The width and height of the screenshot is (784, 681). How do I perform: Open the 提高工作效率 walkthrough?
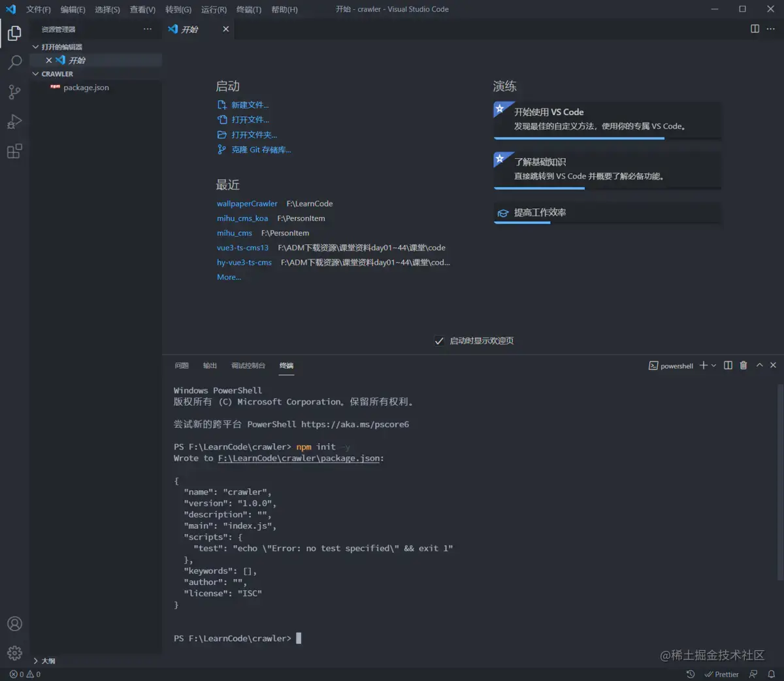coord(607,213)
